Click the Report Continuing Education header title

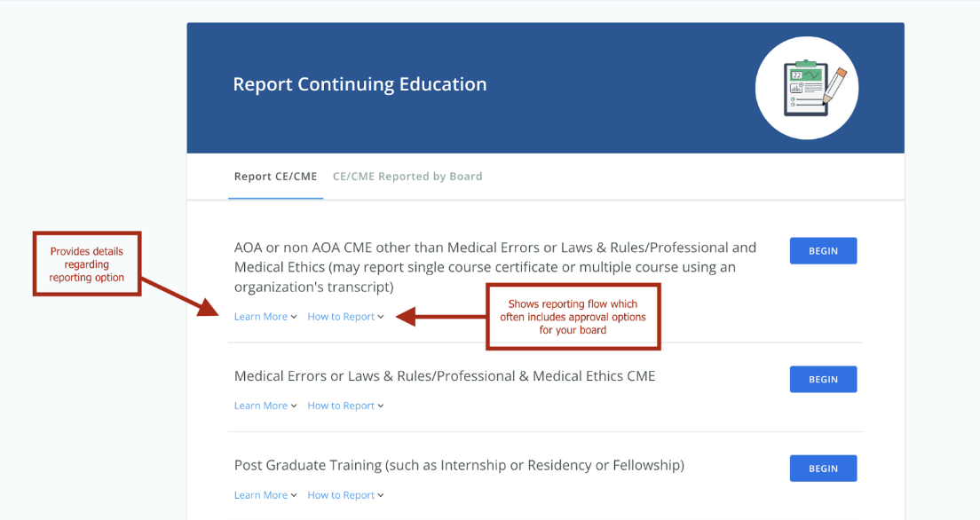point(360,84)
